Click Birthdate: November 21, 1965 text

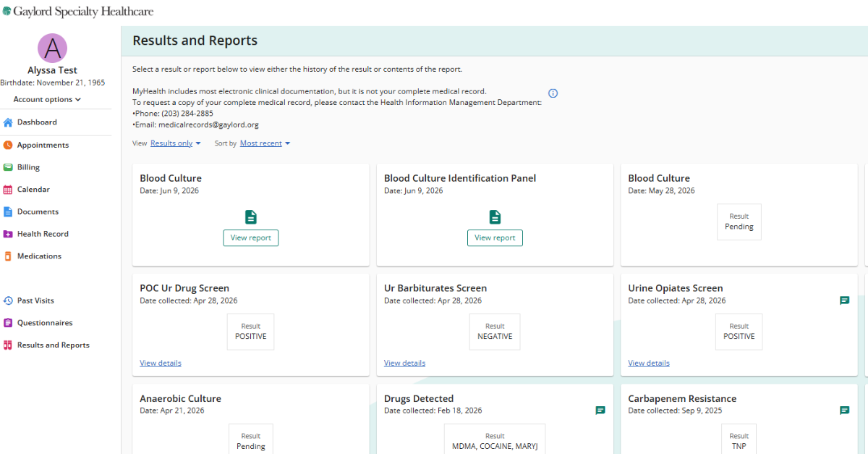pyautogui.click(x=52, y=83)
